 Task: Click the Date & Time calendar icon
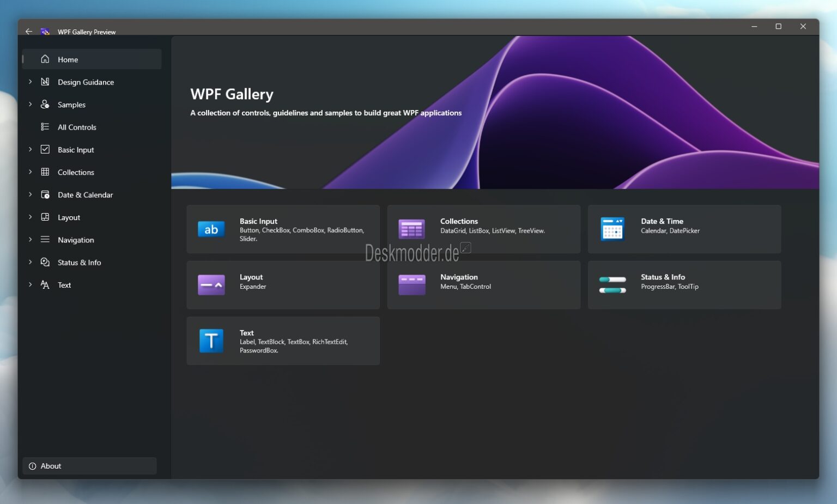point(612,229)
